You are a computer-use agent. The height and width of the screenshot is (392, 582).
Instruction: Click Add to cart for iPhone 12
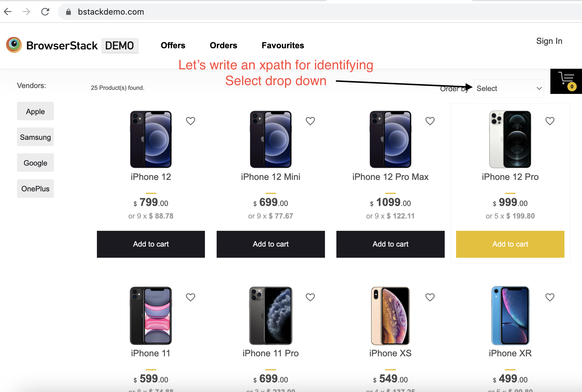[151, 244]
